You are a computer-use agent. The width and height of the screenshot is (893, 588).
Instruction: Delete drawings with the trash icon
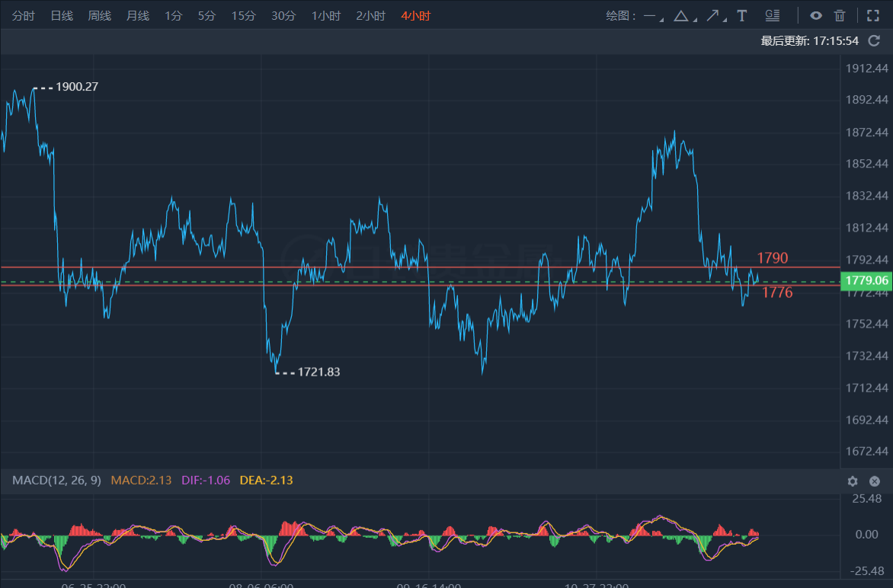tap(840, 16)
